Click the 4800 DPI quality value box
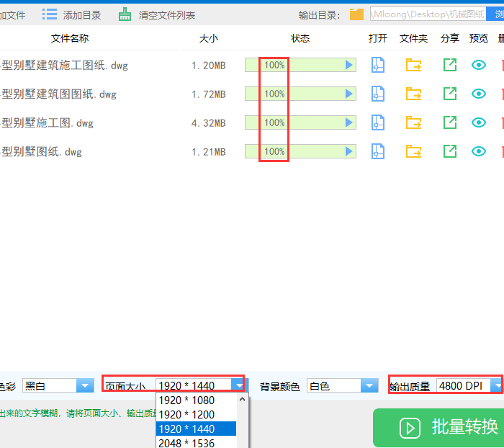Screen dimensions: 504x448 point(463,385)
